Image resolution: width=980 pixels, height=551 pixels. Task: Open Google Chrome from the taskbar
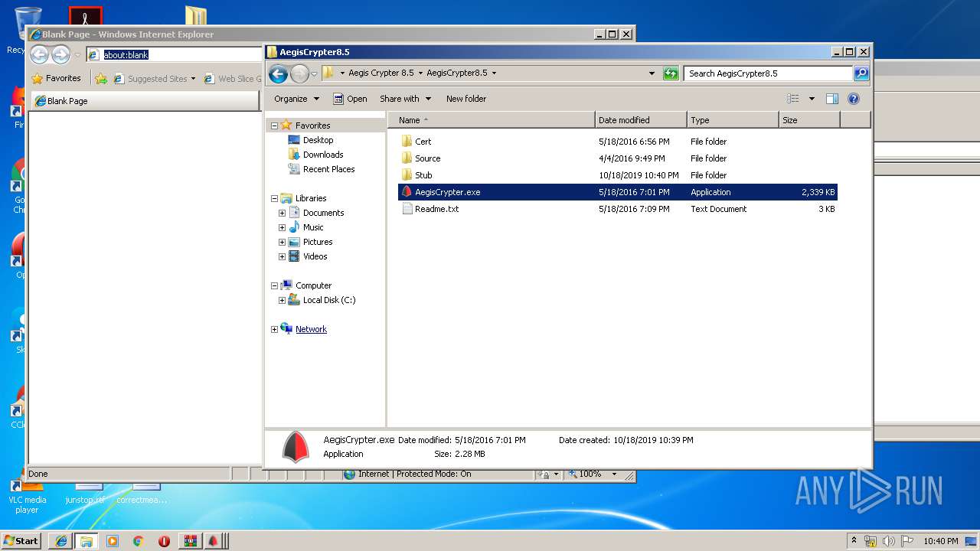138,541
